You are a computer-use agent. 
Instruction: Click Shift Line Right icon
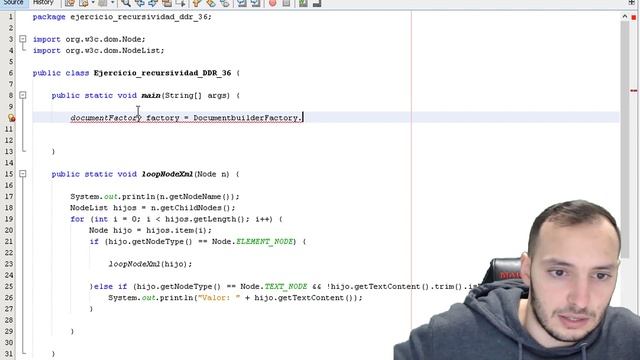click(256, 3)
